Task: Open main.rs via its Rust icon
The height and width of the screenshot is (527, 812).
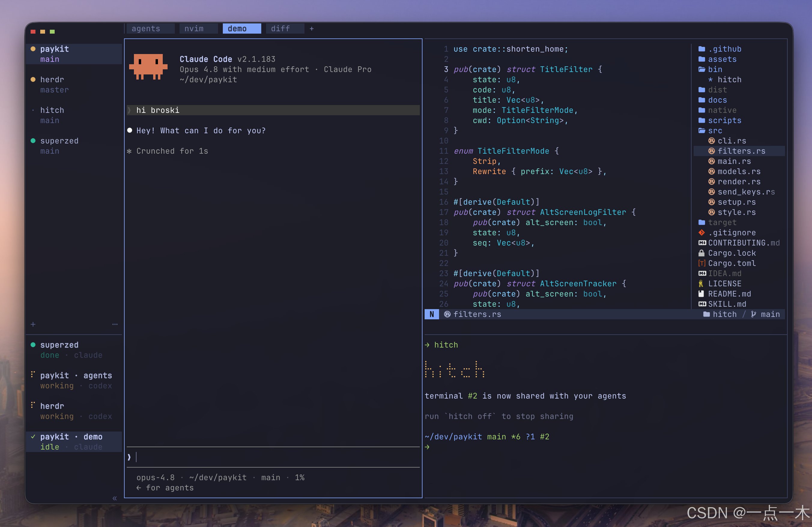Action: click(x=711, y=161)
